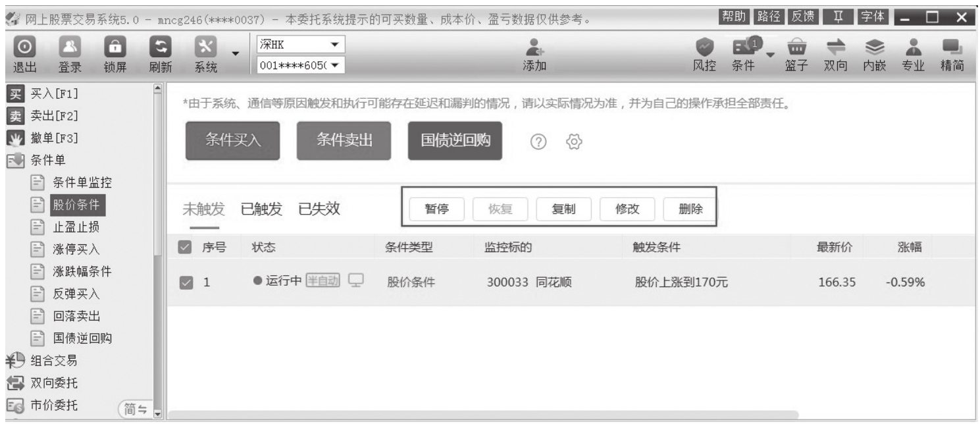980x424 pixels.
Task: Click the 条件卖出 button
Action: (344, 140)
